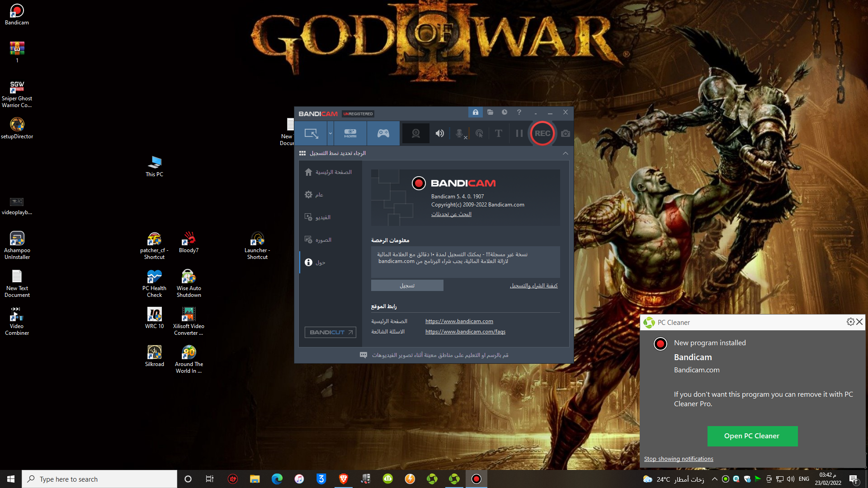Click Open PC Cleaner button
Image resolution: width=868 pixels, height=488 pixels.
tap(752, 436)
